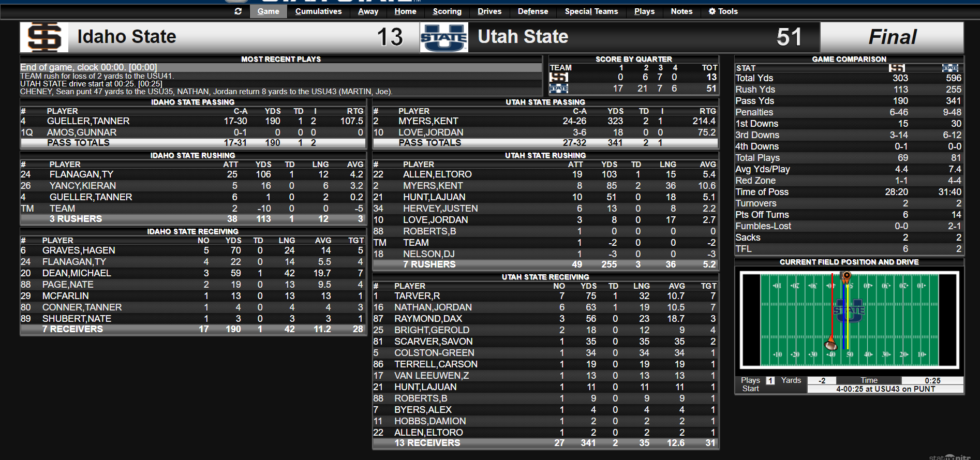Click the refresh icon in the navigation bar
The height and width of the screenshot is (460, 980).
238,11
